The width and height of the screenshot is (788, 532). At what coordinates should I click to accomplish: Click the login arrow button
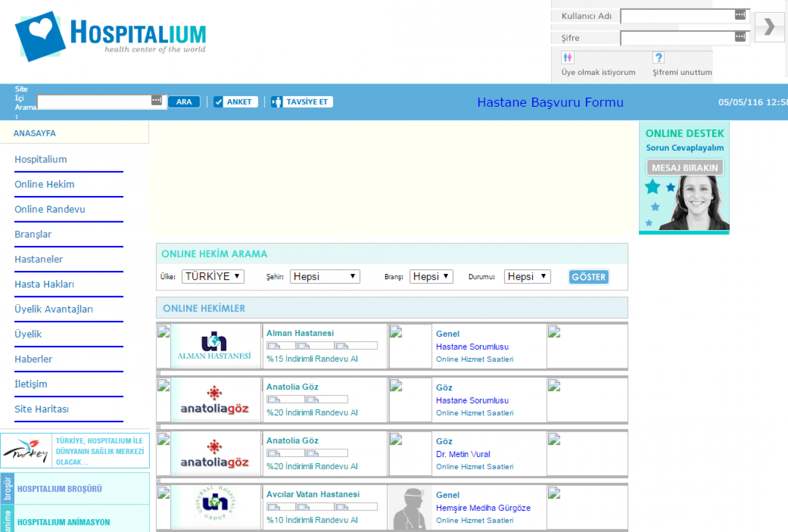769,27
